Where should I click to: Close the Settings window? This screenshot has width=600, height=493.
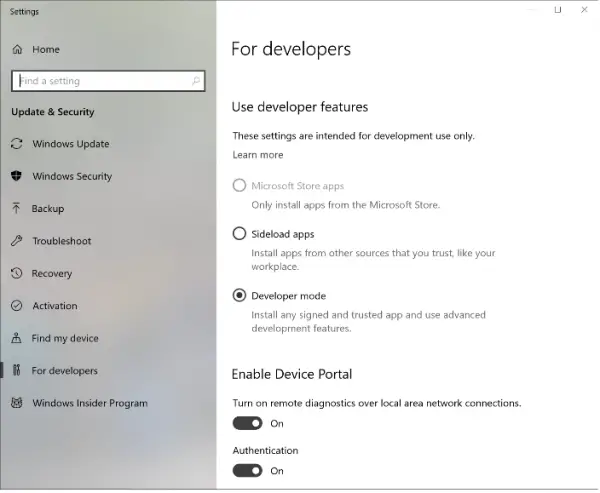pos(584,10)
